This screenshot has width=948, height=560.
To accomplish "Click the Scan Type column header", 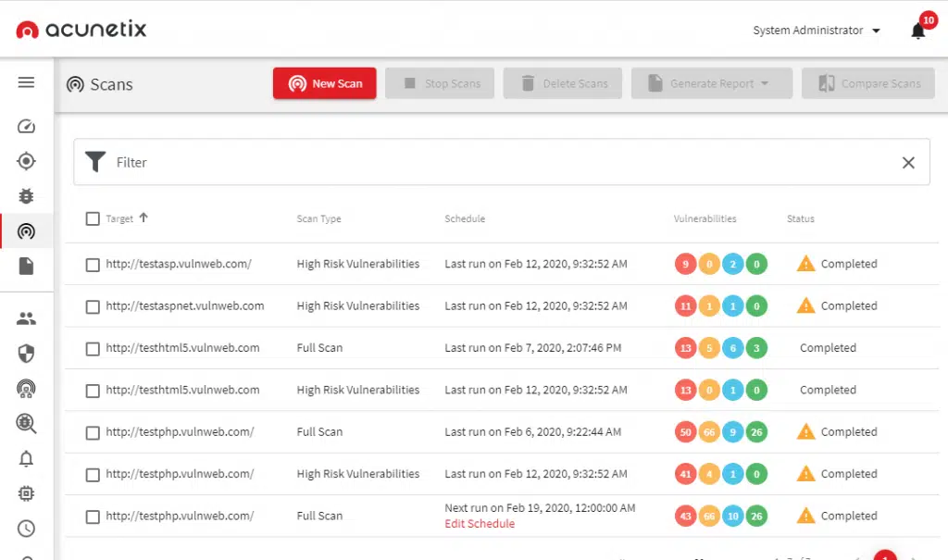I will coord(318,218).
